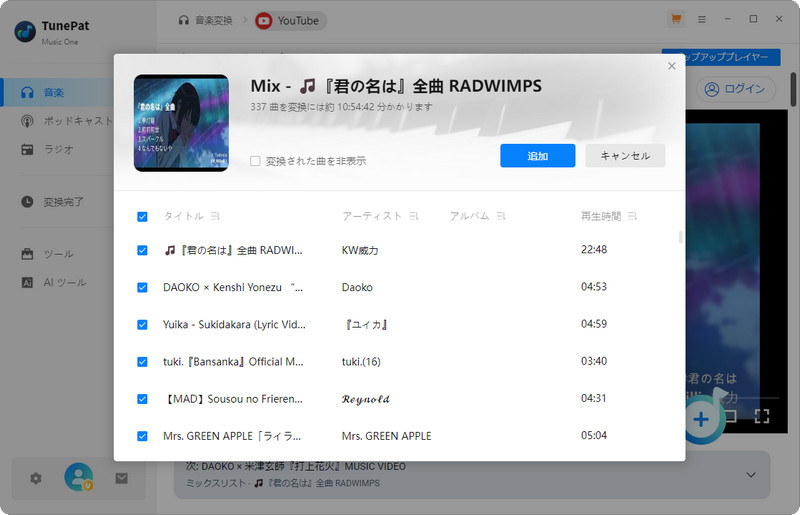Click the タイトル column header
This screenshot has height=515, width=800.
click(x=184, y=216)
